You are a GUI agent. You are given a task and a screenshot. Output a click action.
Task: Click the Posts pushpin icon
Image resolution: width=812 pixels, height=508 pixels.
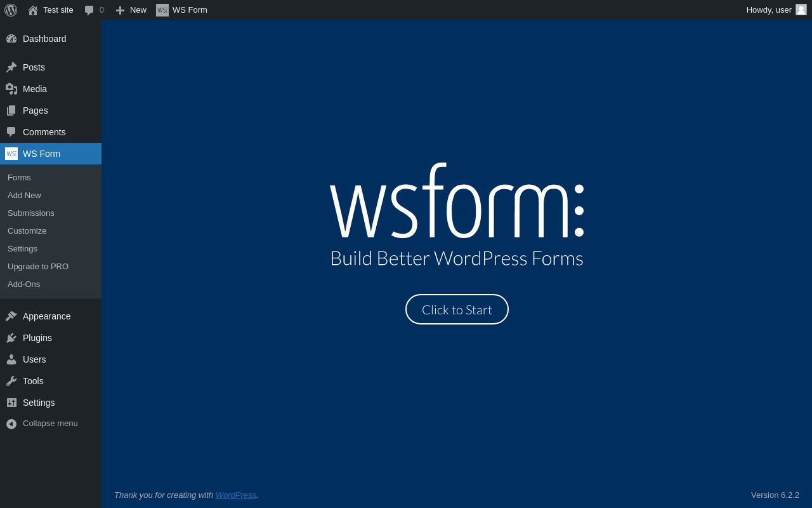(11, 67)
